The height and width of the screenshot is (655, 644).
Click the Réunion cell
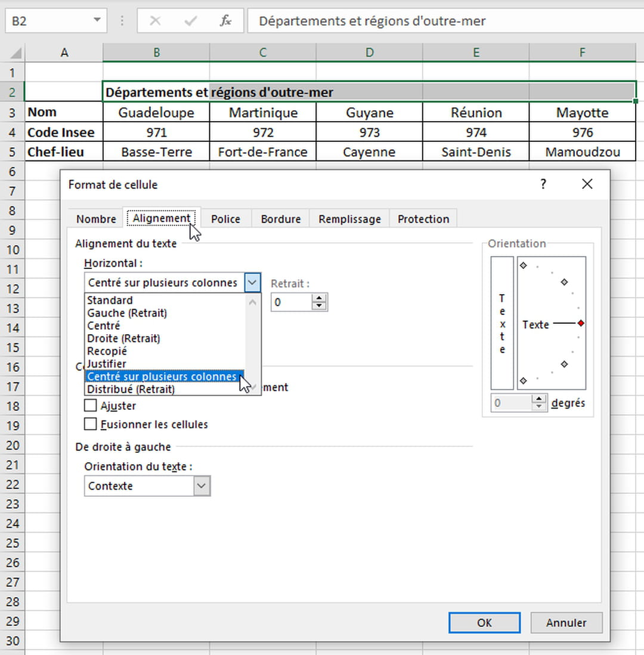coord(476,112)
